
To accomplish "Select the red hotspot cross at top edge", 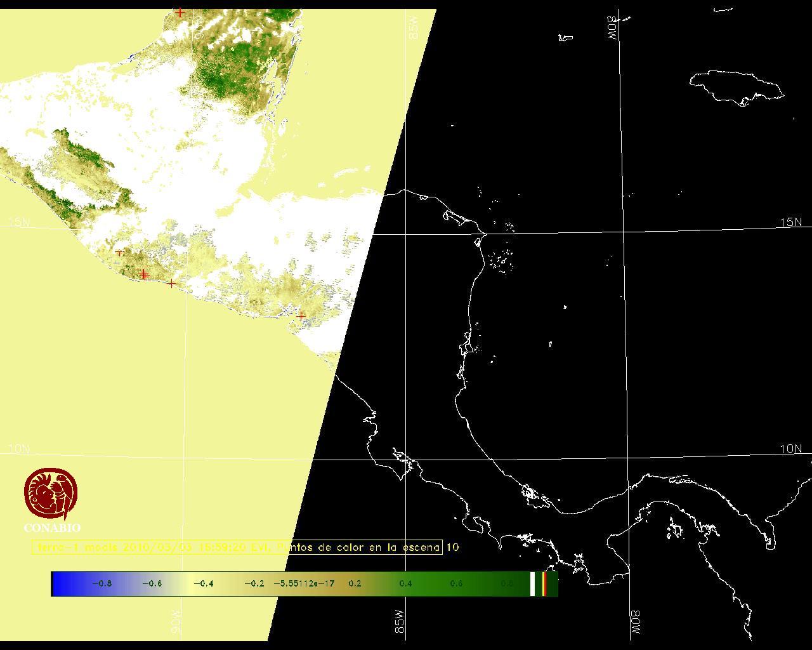I will [x=180, y=12].
